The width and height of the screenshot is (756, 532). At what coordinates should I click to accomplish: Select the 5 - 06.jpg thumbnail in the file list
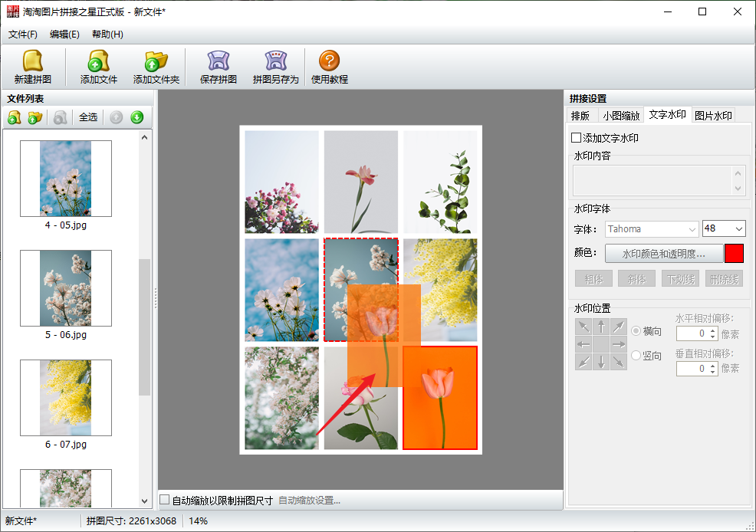(66, 288)
